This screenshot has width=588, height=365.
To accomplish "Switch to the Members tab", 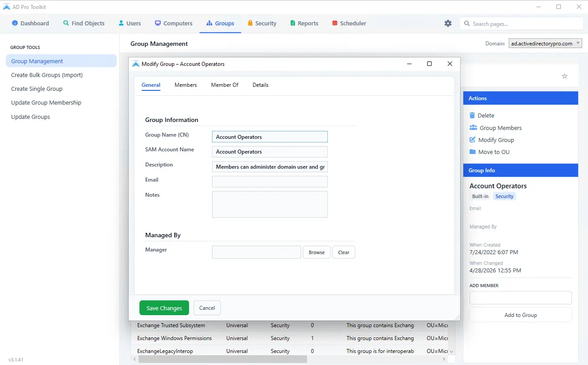I will tap(186, 85).
